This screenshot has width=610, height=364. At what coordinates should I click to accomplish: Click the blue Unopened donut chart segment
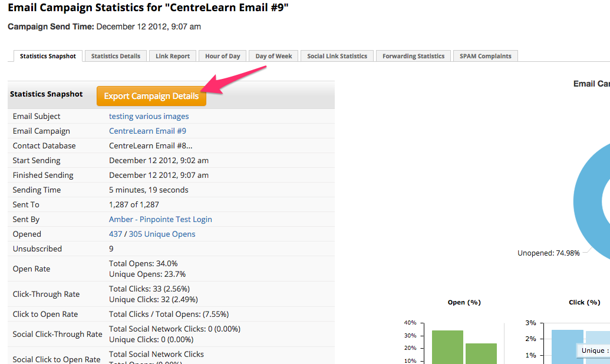click(586, 202)
